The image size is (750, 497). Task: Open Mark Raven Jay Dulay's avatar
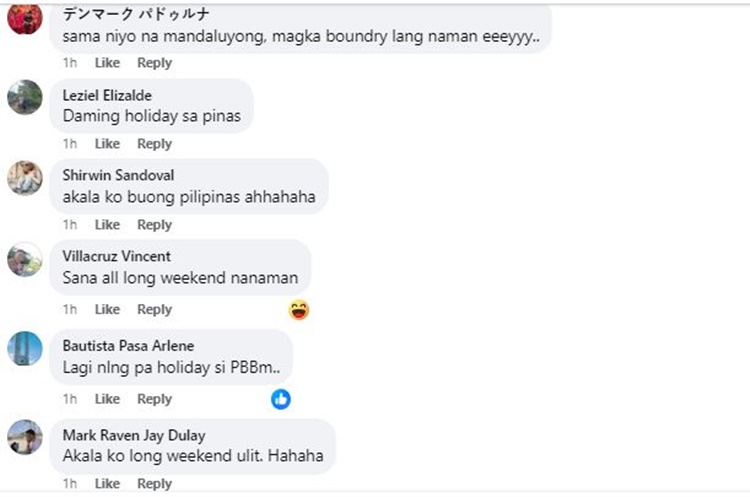coord(25,437)
